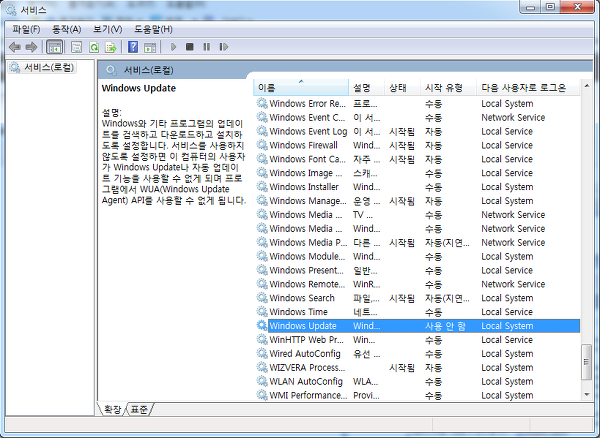Select the Windows Font Ca... service name
The image size is (600, 438).
307,159
